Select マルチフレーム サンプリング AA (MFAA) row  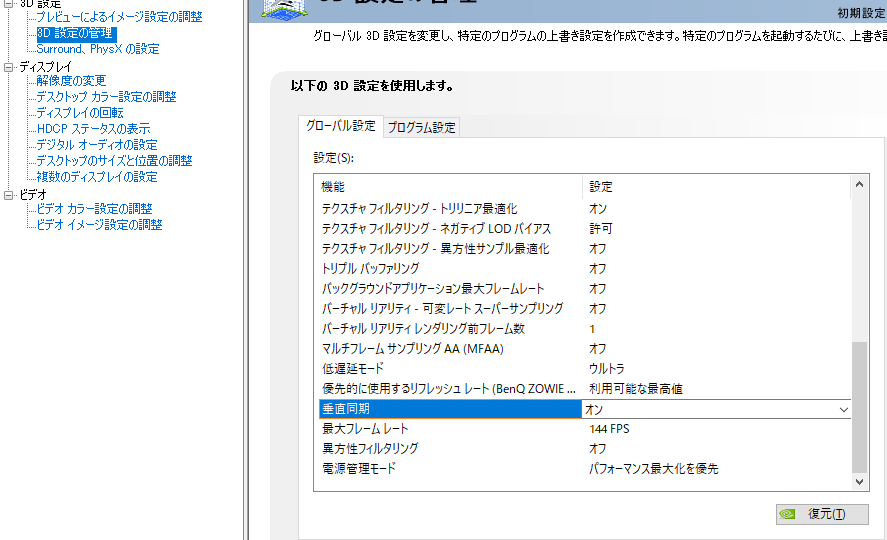click(584, 348)
